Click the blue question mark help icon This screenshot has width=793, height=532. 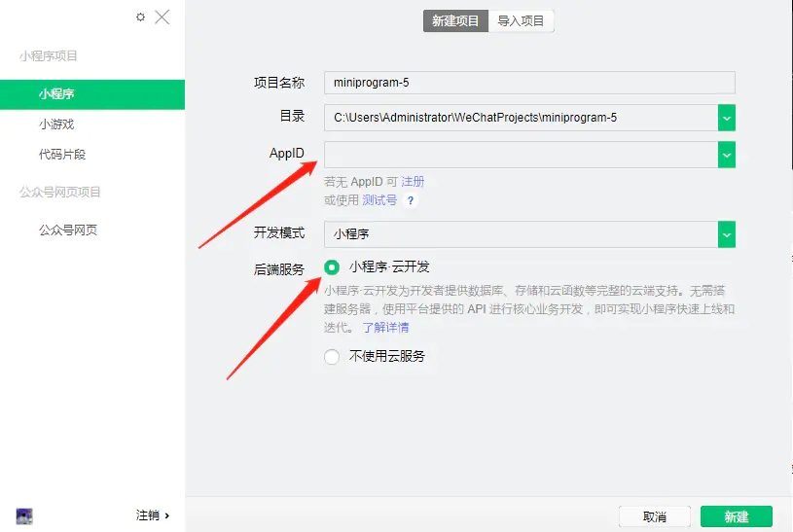tap(411, 200)
